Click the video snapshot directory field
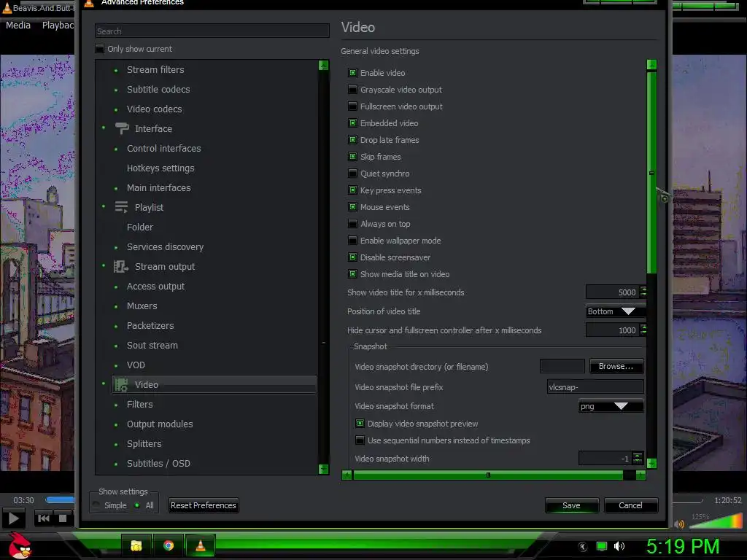The image size is (747, 560). pos(562,366)
